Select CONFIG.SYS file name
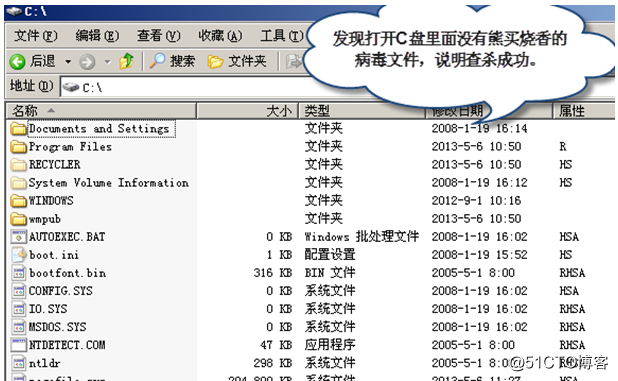The height and width of the screenshot is (381, 618). pyautogui.click(x=61, y=291)
